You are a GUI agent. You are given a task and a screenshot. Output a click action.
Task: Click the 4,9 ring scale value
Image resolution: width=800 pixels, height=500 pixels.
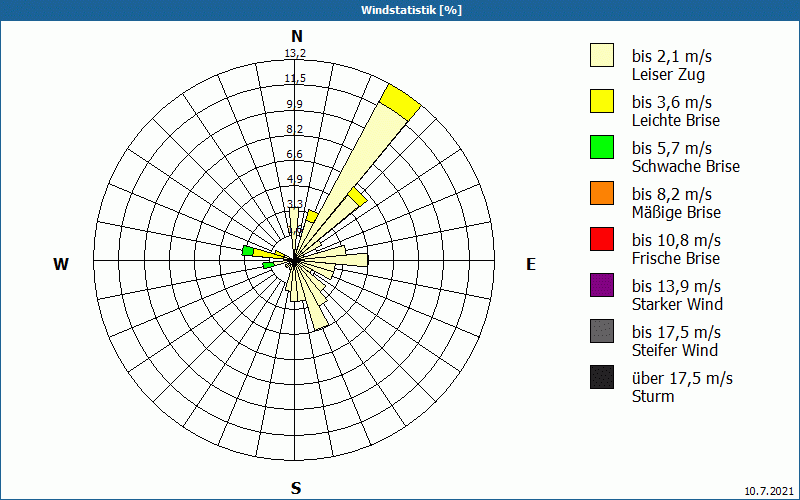click(x=294, y=179)
